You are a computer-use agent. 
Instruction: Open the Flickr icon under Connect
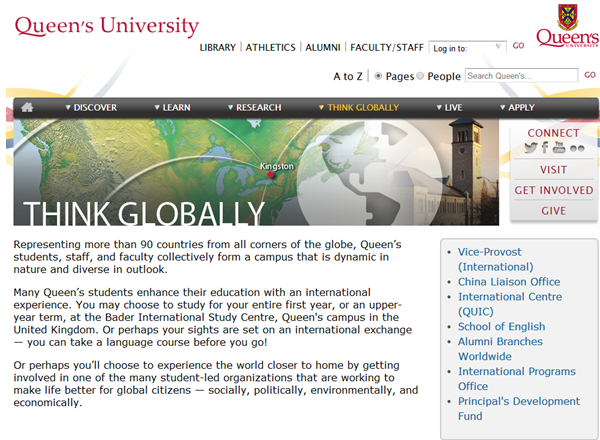coord(577,148)
